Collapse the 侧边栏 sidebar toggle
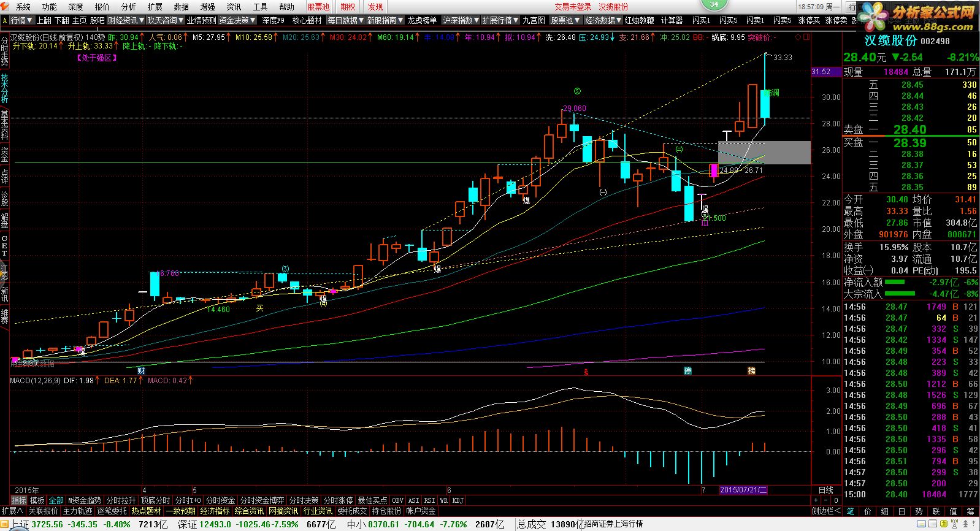The height and width of the screenshot is (531, 980). pyautogui.click(x=825, y=511)
